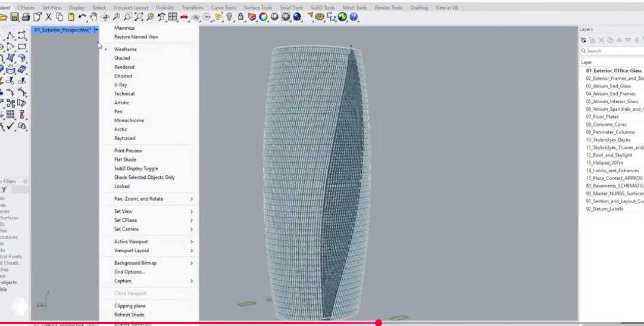This screenshot has width=644, height=326.
Task: Open the viewport title dropdown arrow
Action: point(96,30)
